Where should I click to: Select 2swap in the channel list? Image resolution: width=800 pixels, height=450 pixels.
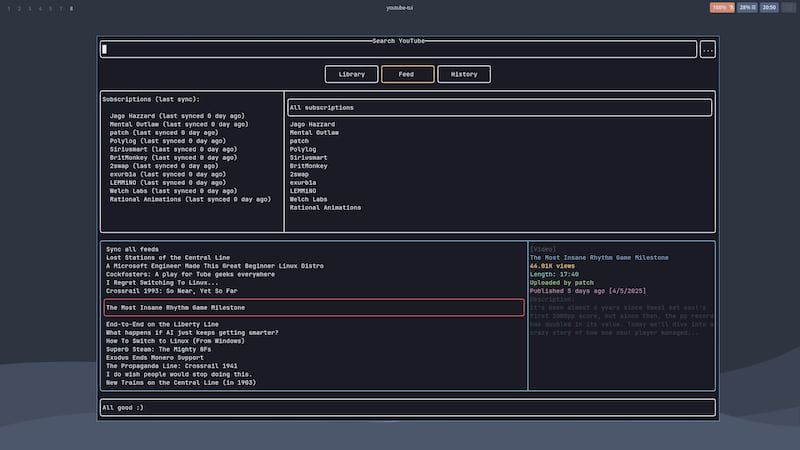(299, 174)
